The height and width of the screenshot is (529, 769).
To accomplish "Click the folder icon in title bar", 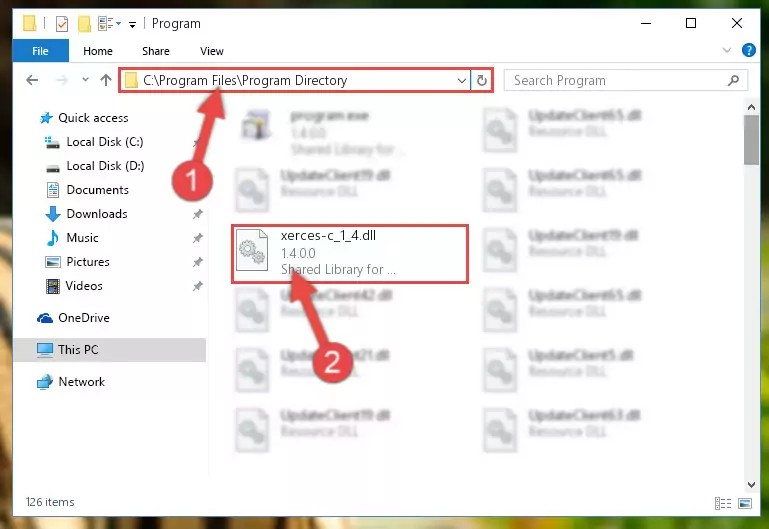I will point(29,23).
